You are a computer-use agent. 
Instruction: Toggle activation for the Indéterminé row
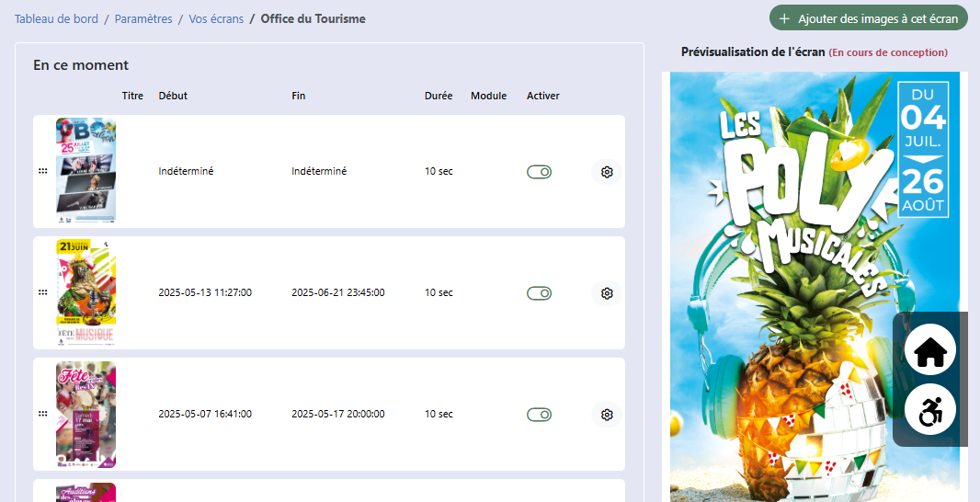(539, 172)
